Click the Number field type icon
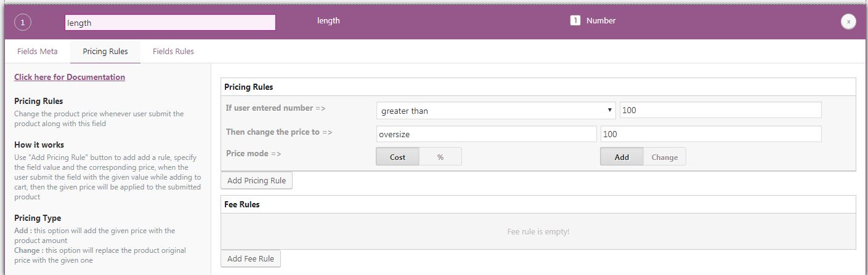 click(575, 21)
